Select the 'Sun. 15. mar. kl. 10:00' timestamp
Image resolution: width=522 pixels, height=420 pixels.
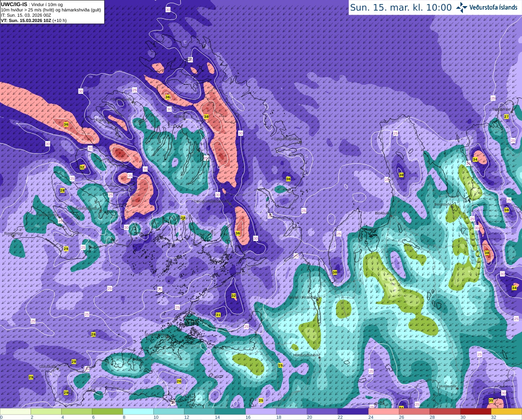pyautogui.click(x=401, y=7)
